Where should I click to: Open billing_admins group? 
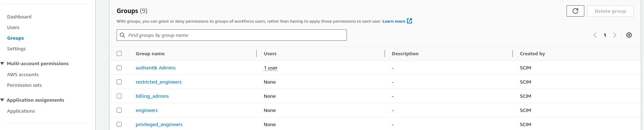[x=152, y=96]
